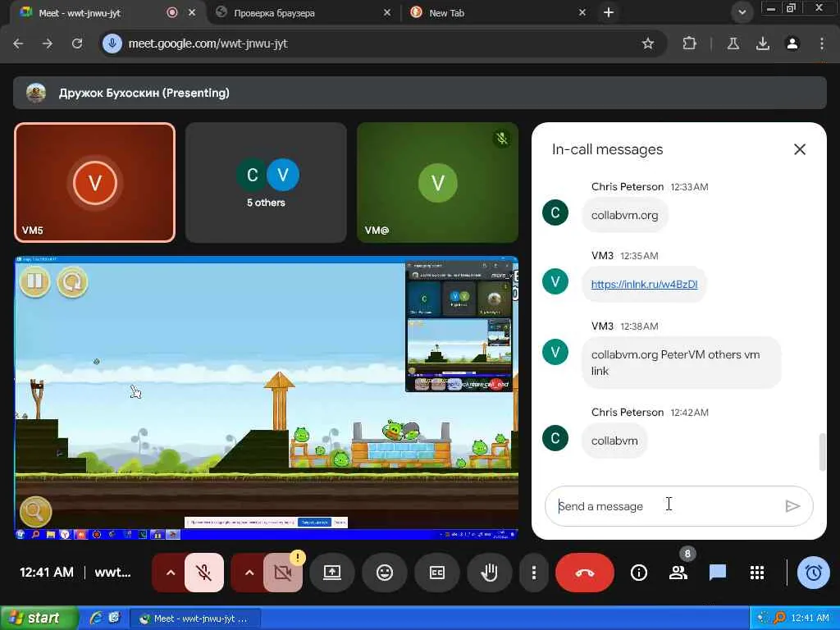The height and width of the screenshot is (630, 840).
Task: Open the browser downloads icon
Action: click(762, 43)
